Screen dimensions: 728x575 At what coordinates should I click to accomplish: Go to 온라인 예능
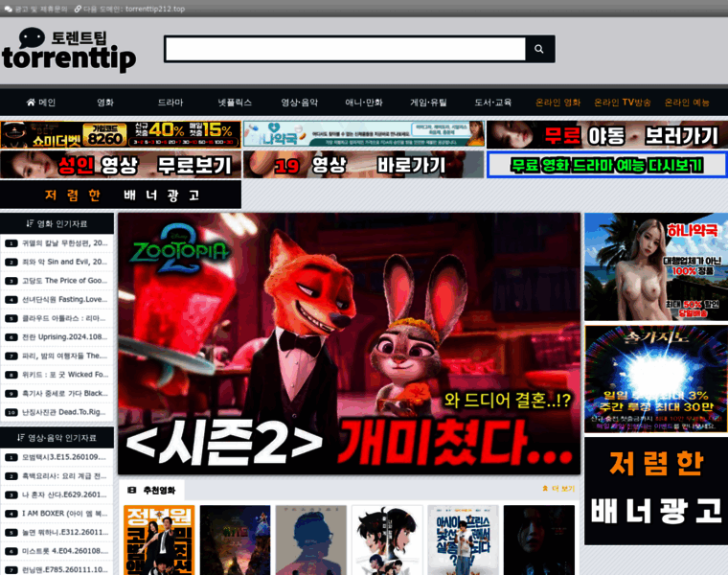pyautogui.click(x=687, y=103)
